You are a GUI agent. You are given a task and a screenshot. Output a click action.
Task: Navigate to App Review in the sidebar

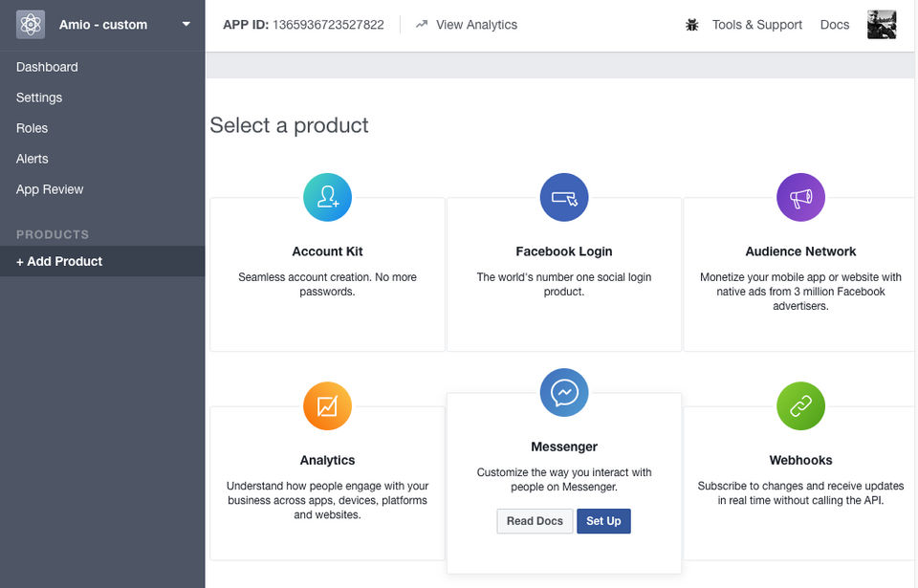pyautogui.click(x=50, y=189)
